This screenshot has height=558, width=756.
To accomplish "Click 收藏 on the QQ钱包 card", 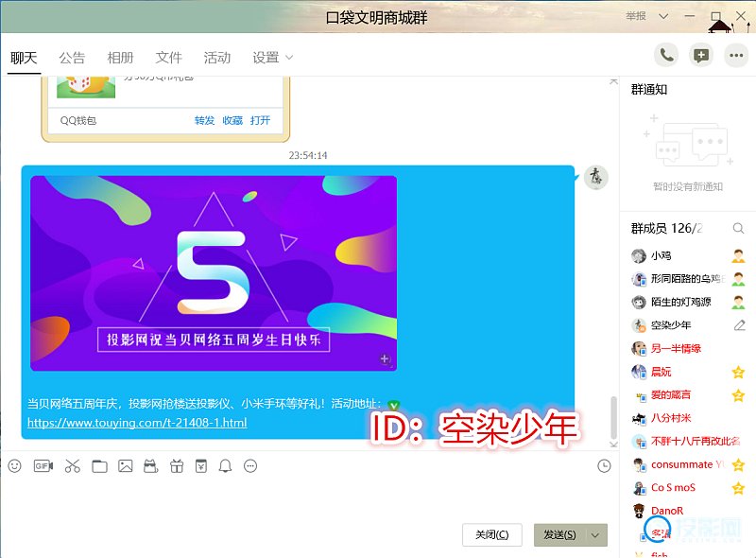I will click(232, 120).
